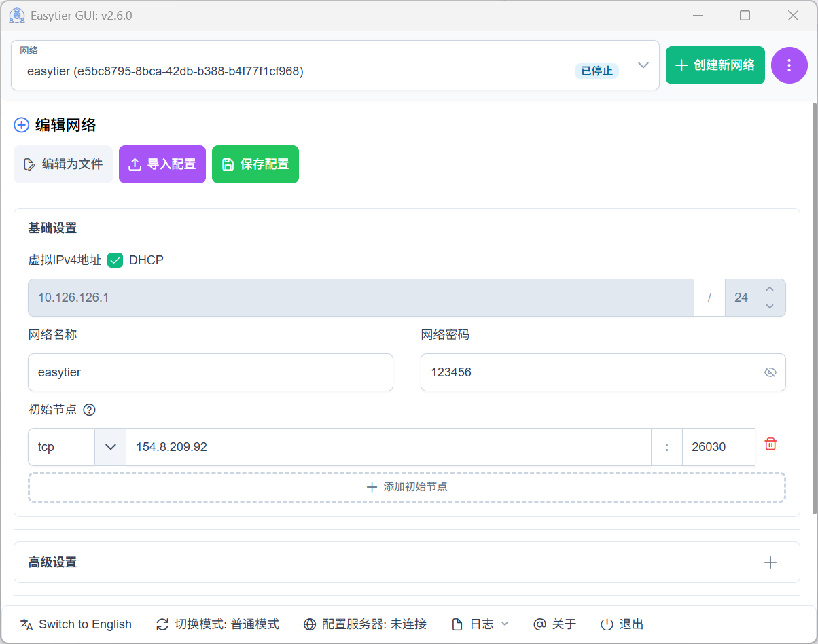
Task: Click the network entry easytier (e5bc8795-...)
Action: tap(165, 71)
